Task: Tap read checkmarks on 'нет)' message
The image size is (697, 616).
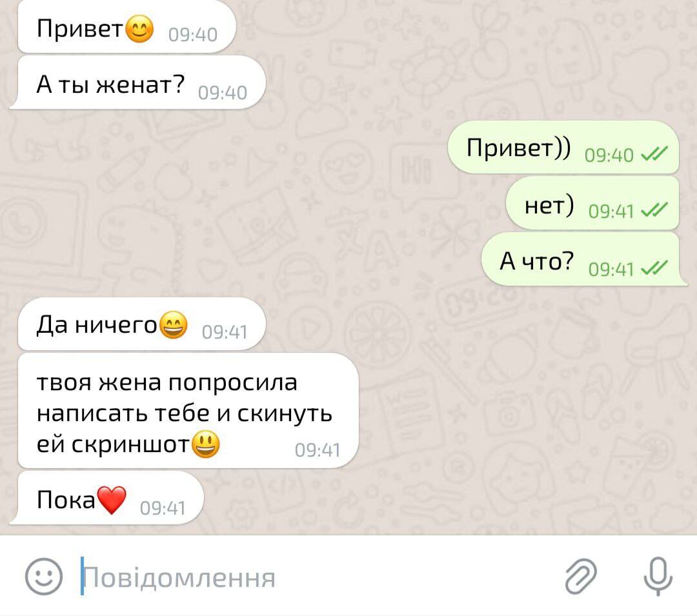Action: (654, 210)
